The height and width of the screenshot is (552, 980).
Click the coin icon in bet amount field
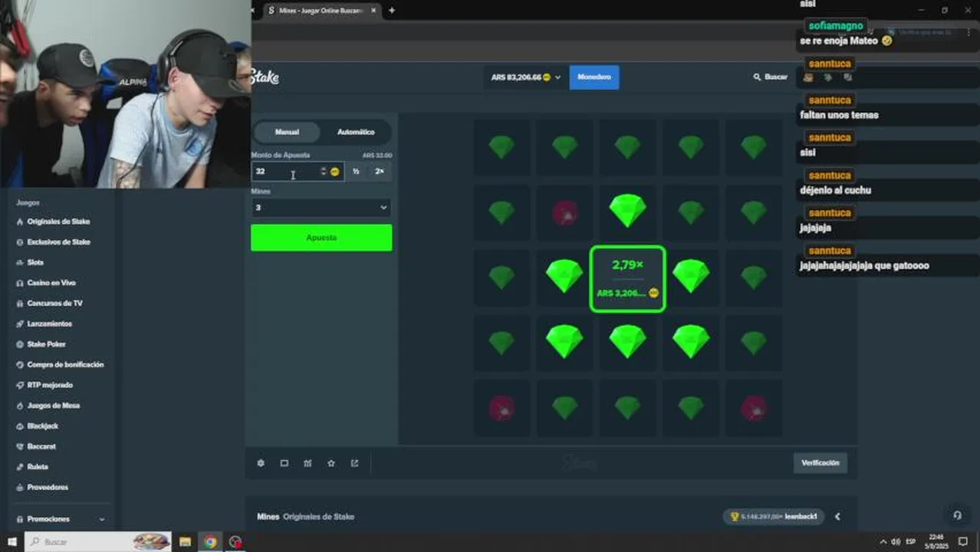334,172
